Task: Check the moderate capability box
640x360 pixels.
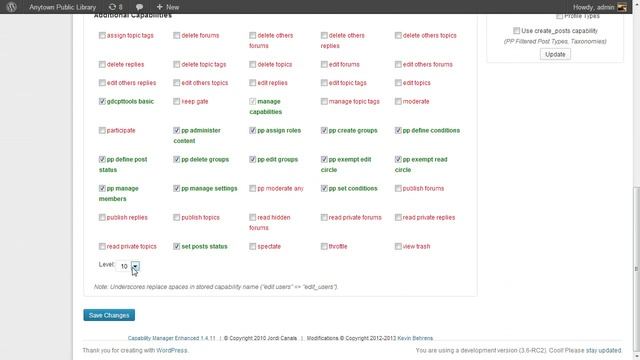Action: pos(398,101)
